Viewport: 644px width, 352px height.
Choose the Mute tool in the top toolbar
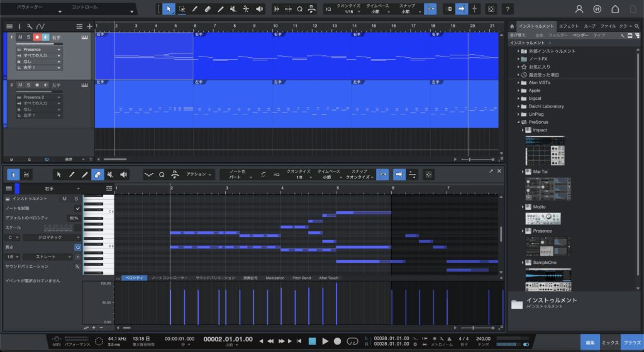point(234,9)
